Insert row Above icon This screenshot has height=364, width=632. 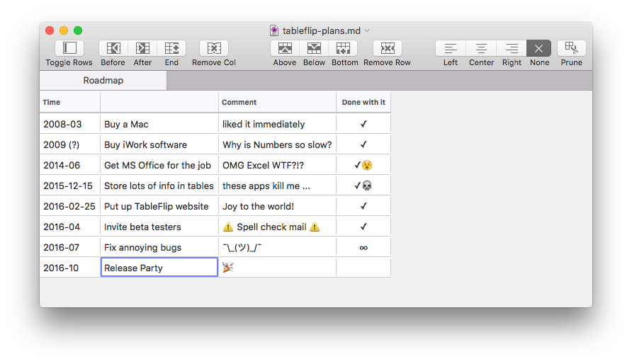[285, 48]
